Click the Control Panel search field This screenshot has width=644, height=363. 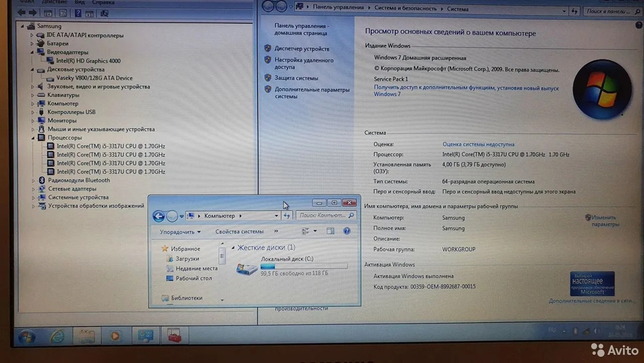[612, 11]
